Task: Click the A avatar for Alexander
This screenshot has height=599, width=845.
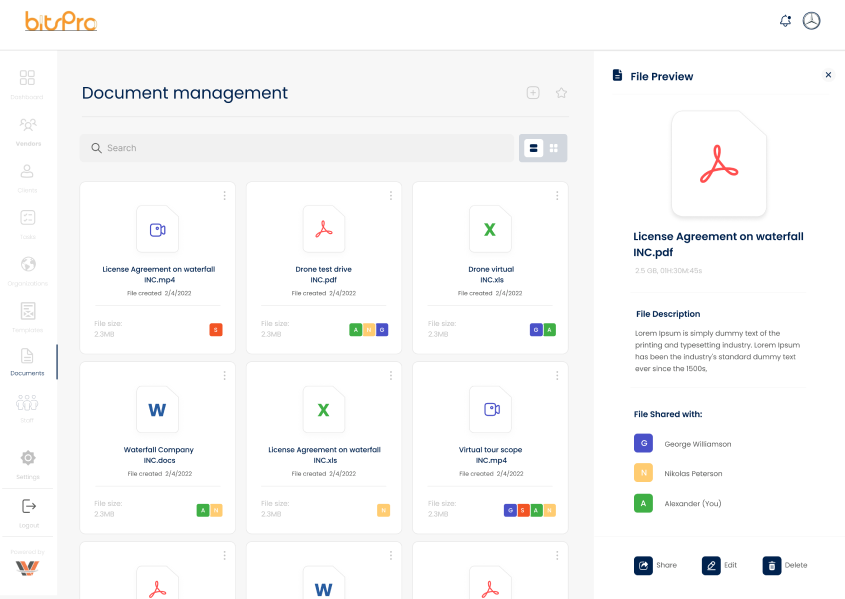Action: pyautogui.click(x=643, y=503)
